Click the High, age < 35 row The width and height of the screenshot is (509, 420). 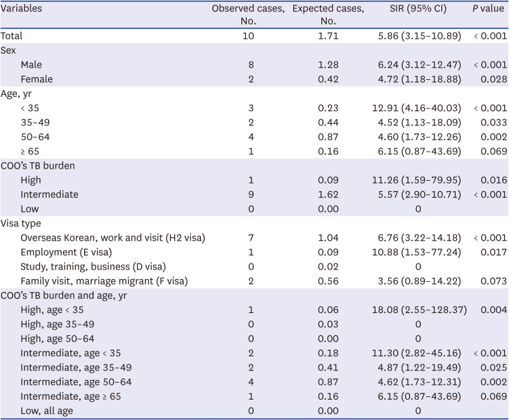[53, 310]
